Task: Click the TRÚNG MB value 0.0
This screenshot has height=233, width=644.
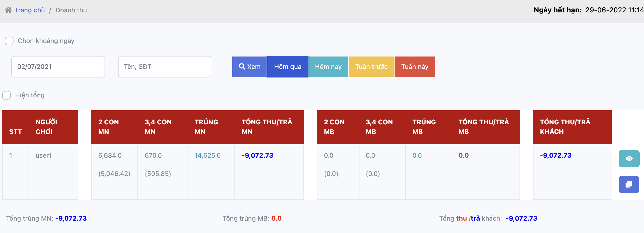Action: coord(417,156)
